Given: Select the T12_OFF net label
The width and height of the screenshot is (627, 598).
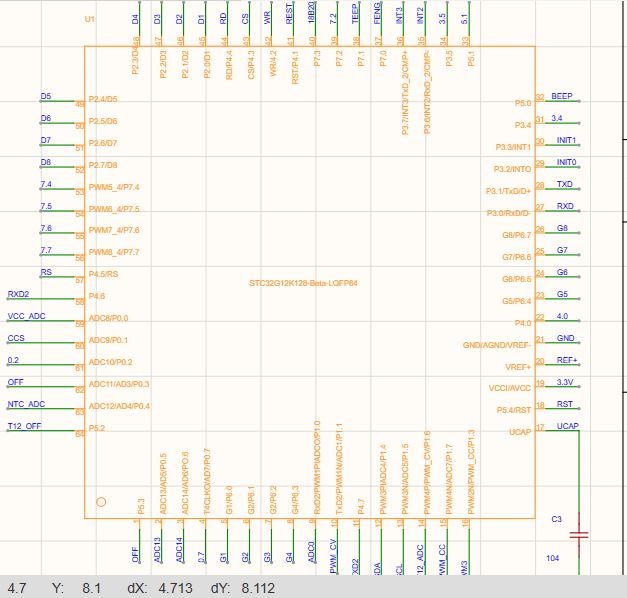Looking at the screenshot, I should tap(24, 426).
